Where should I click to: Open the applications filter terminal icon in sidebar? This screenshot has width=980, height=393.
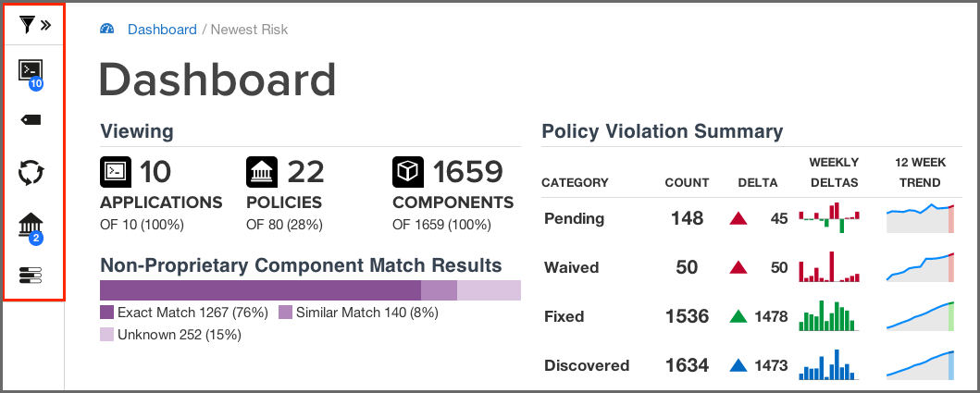(31, 71)
